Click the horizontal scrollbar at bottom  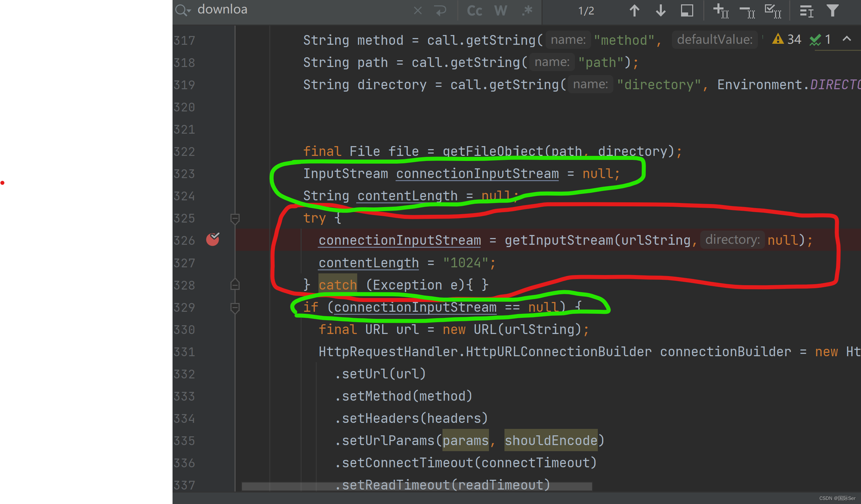click(417, 486)
